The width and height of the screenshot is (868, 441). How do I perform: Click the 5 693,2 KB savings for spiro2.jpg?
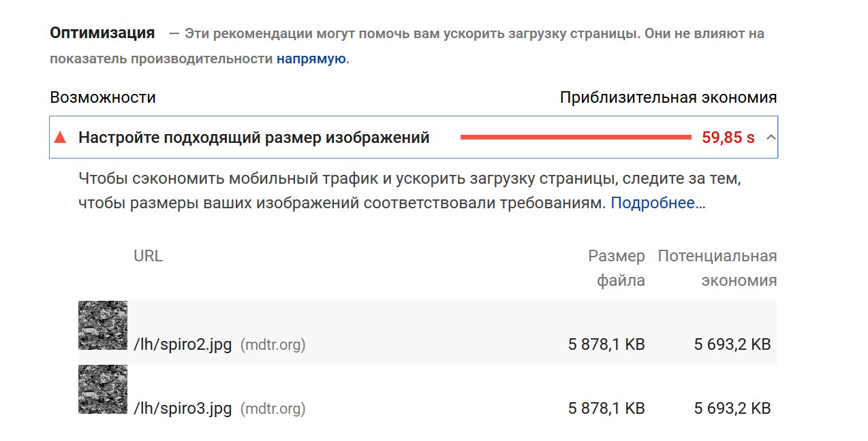tap(732, 345)
